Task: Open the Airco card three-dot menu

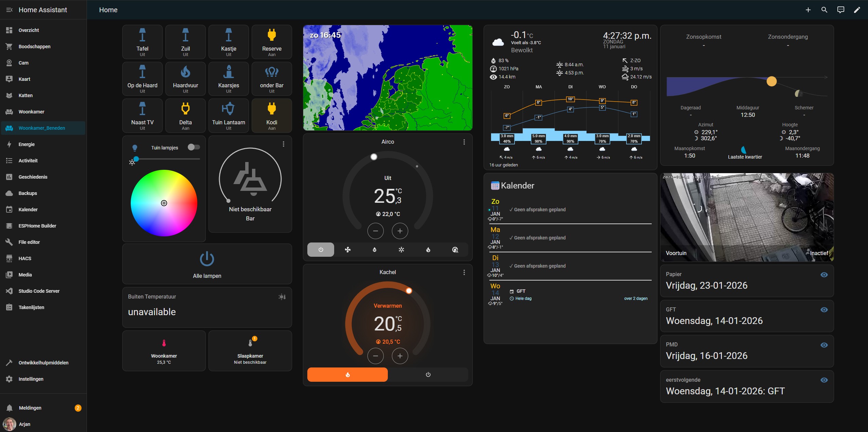Action: click(464, 142)
